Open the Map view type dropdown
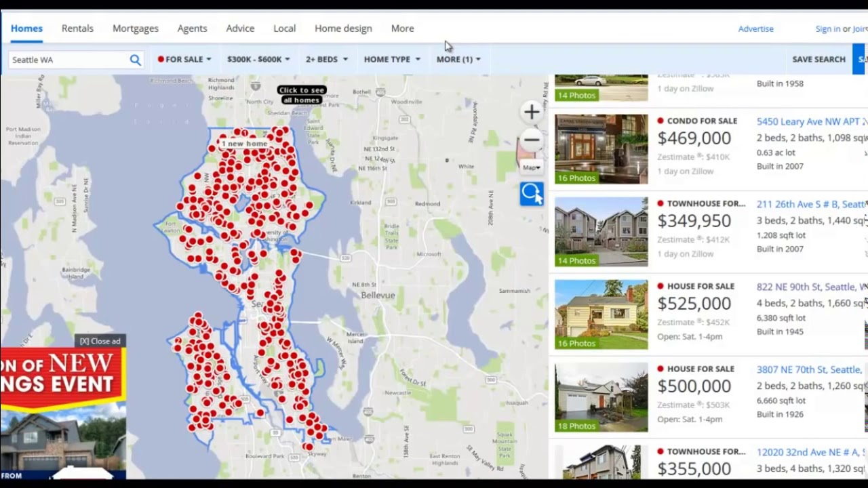The width and height of the screenshot is (868, 488). point(532,167)
